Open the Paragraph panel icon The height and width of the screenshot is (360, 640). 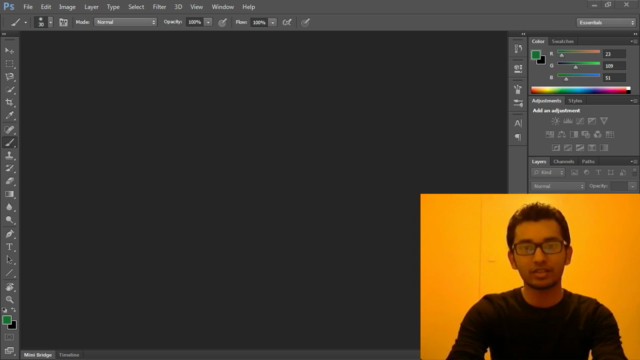point(518,137)
